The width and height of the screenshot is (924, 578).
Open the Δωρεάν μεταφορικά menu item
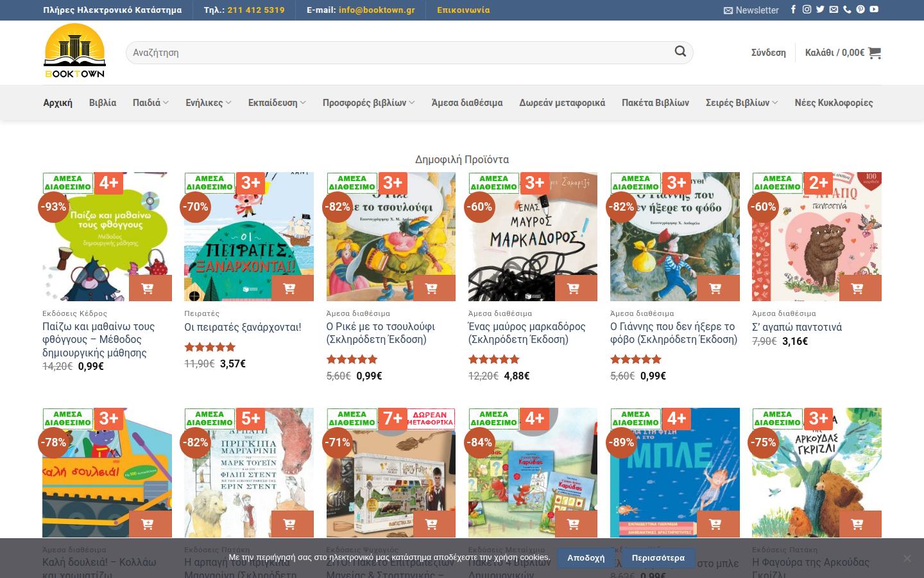tap(562, 103)
